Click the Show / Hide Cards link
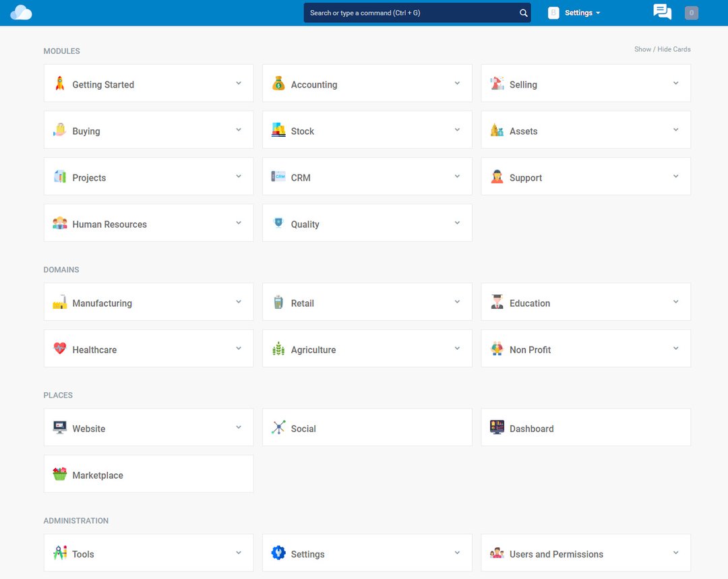 tap(662, 49)
